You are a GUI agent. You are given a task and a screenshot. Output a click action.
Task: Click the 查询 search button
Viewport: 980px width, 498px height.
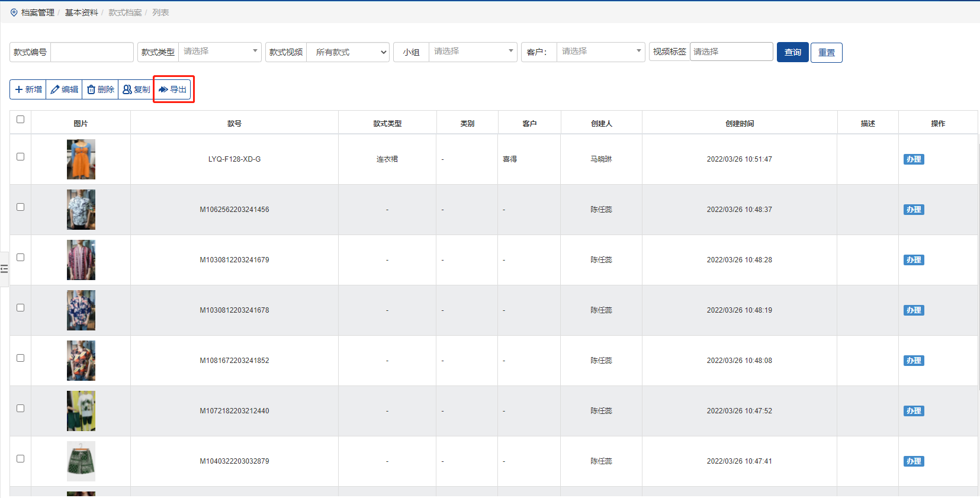792,52
